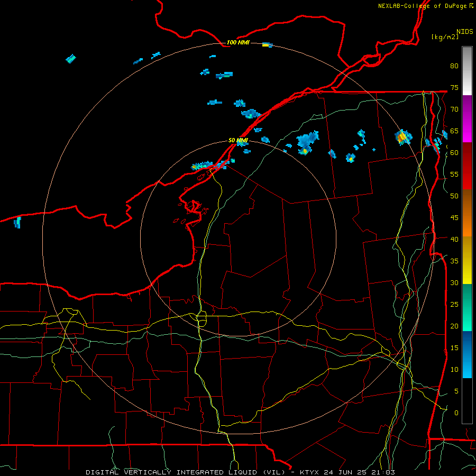Click the 55 value on the color scale
The width and height of the screenshot is (476, 476).
454,174
